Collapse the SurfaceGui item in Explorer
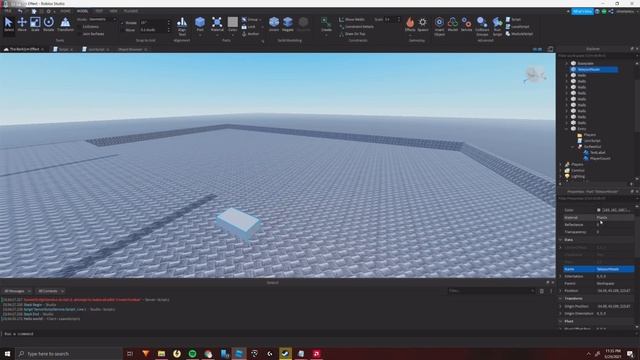 tap(573, 147)
